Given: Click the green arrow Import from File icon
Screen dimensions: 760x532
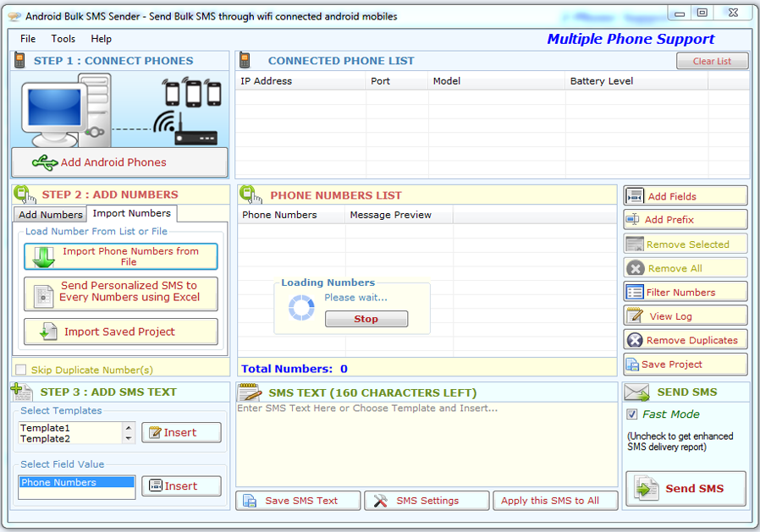Looking at the screenshot, I should [x=44, y=257].
